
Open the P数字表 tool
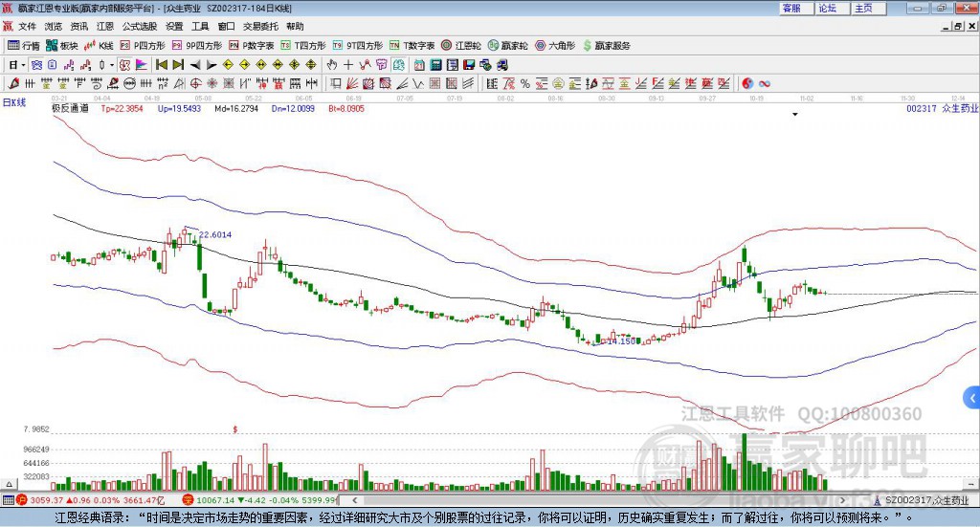pyautogui.click(x=252, y=46)
